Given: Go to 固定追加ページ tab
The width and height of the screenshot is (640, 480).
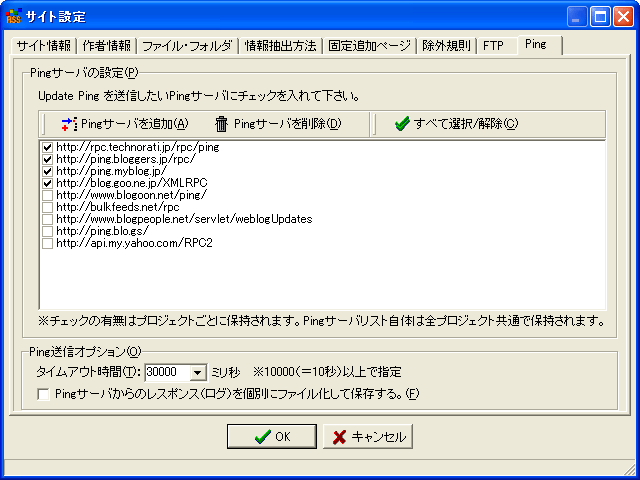Looking at the screenshot, I should click(x=369, y=46).
